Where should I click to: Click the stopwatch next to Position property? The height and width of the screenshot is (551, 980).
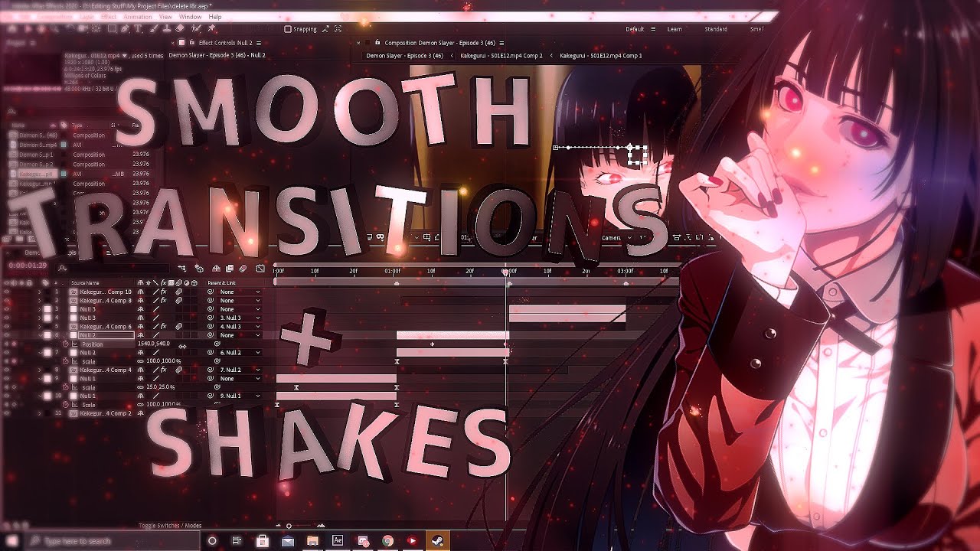coord(66,344)
